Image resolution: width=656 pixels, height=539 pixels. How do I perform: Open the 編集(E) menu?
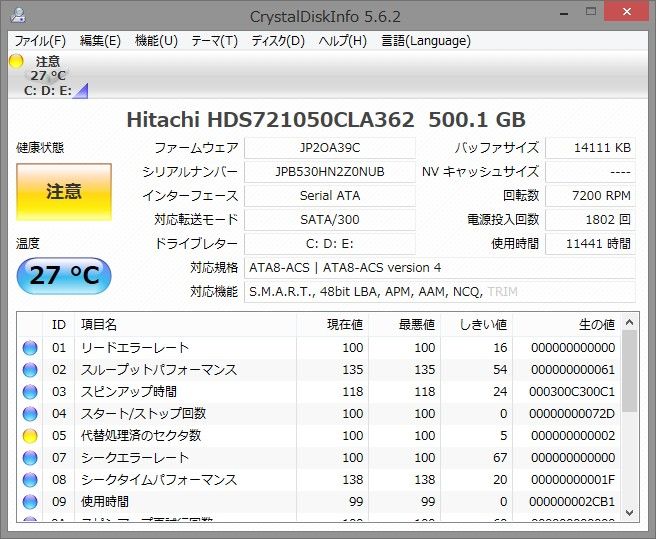point(100,41)
